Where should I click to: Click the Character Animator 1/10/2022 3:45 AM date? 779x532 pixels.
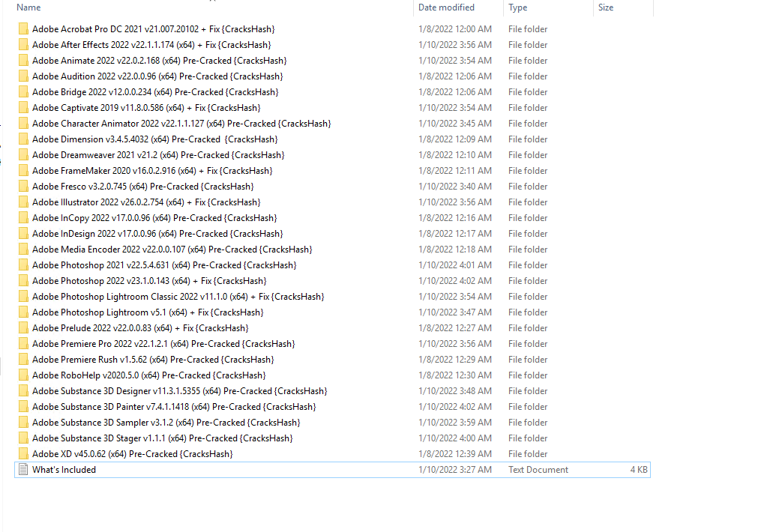click(x=455, y=123)
